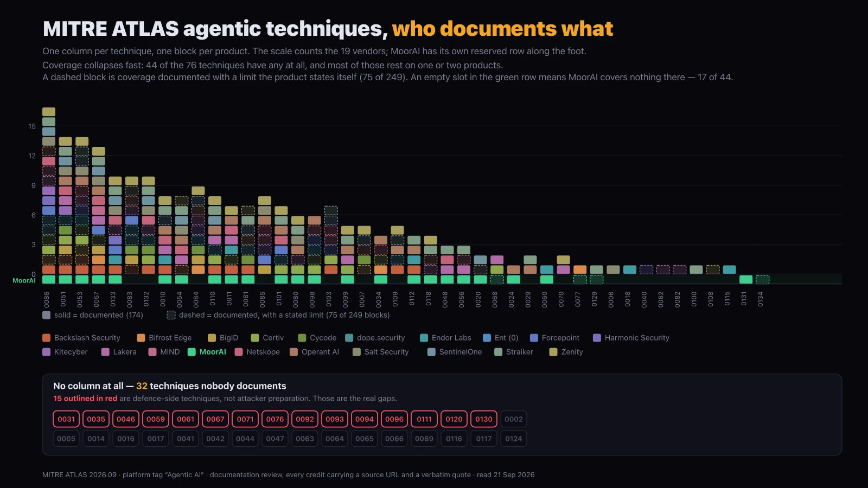Click the red-outlined 0031 technique chip
868x488 pixels.
pyautogui.click(x=66, y=419)
